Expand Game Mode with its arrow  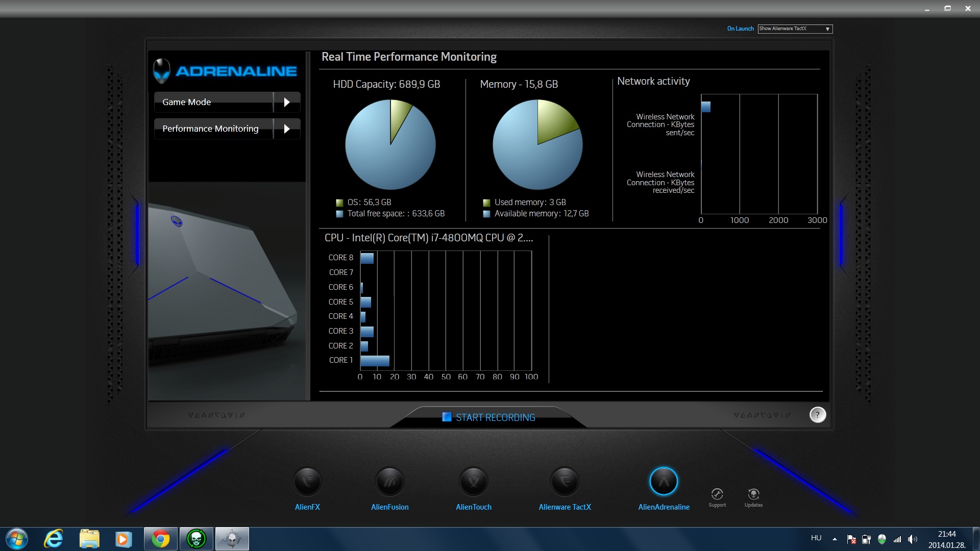pos(287,102)
